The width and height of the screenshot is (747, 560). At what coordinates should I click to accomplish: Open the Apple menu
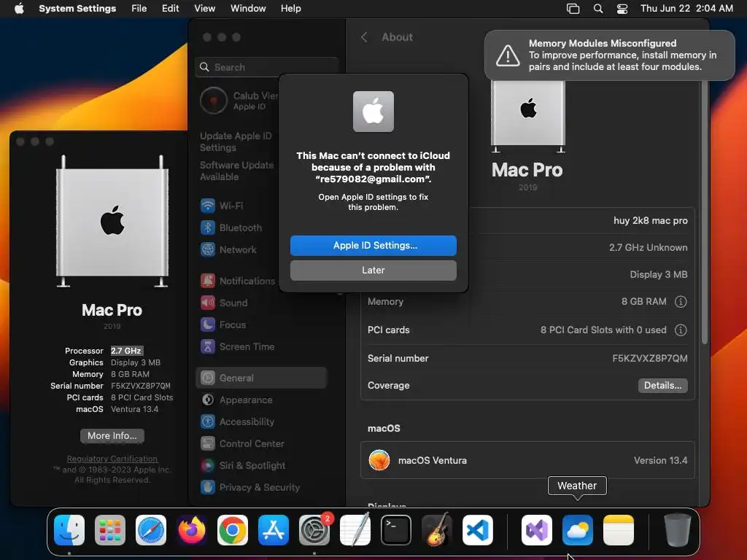[x=19, y=9]
